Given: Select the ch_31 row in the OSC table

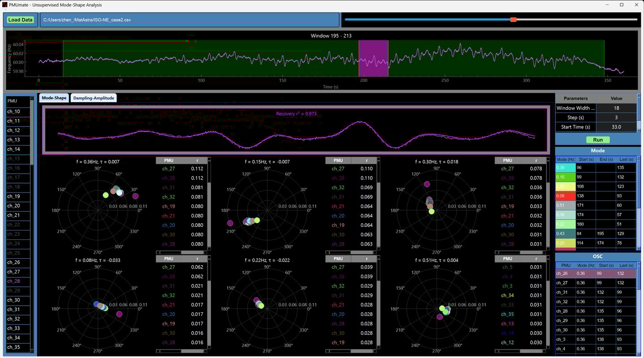Looking at the screenshot, I should (596, 292).
